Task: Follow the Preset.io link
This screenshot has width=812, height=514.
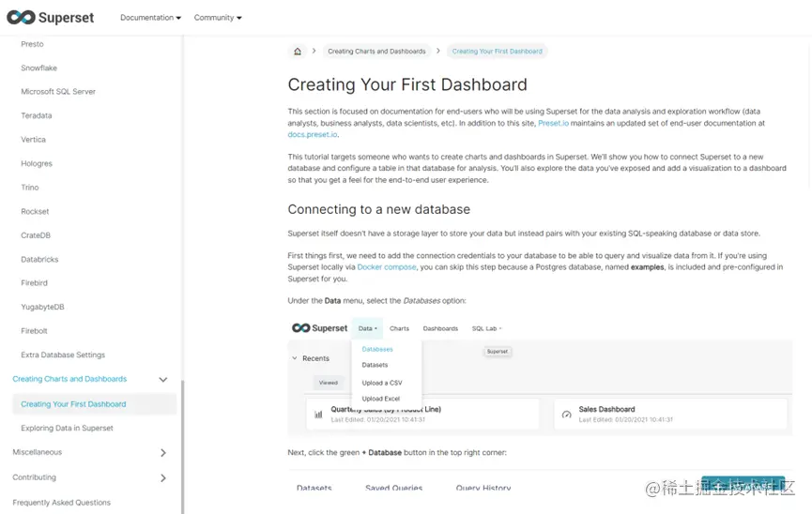Action: pyautogui.click(x=553, y=123)
